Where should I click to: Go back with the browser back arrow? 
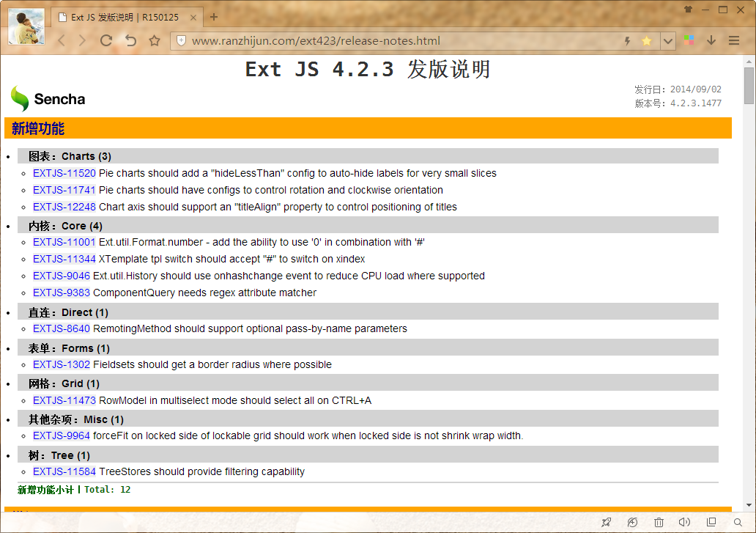pos(62,41)
